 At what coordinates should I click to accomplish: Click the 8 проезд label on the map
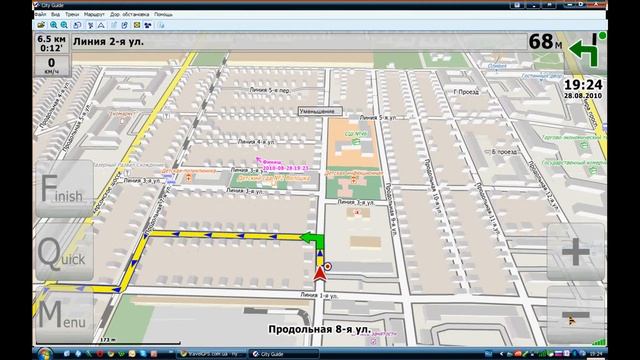click(x=504, y=152)
